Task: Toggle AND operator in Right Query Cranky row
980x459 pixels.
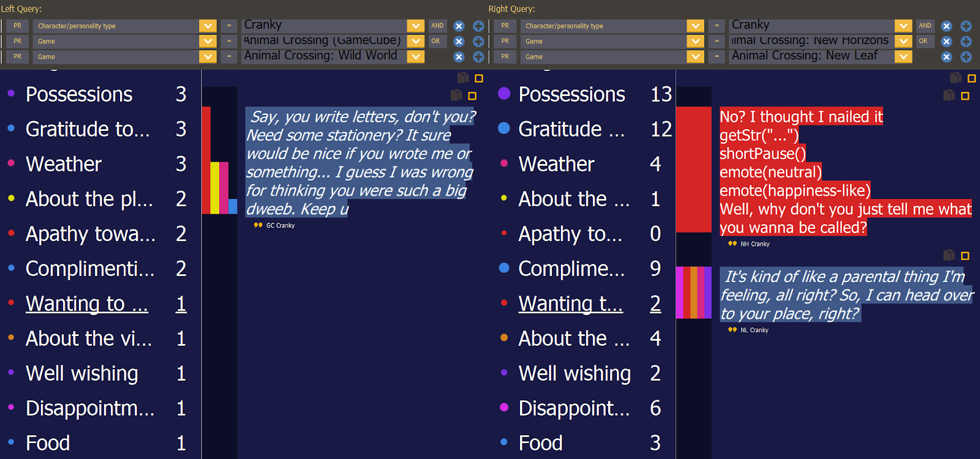Action: point(925,26)
